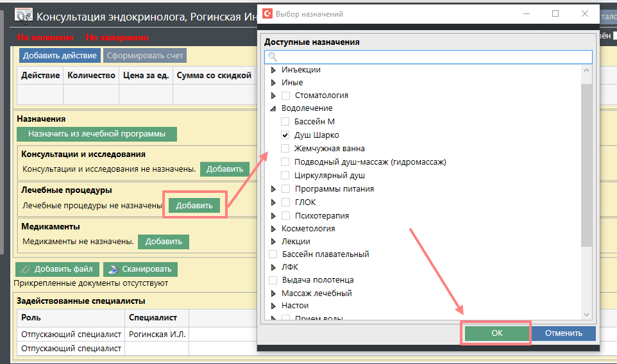Click the paperclip icon on Добавить файл
Viewport: 617px width, 364px height.
26,269
